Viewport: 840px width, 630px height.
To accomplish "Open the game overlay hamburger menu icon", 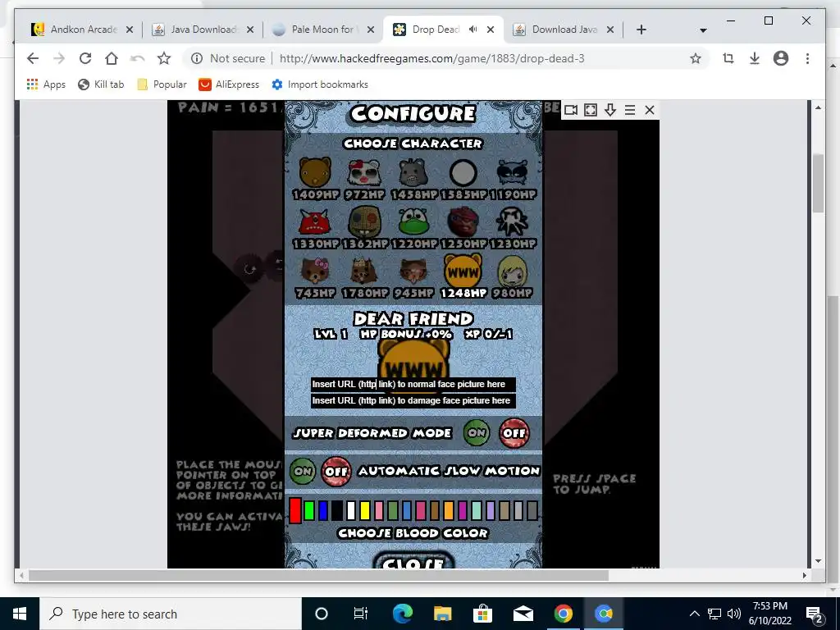I will (x=630, y=110).
